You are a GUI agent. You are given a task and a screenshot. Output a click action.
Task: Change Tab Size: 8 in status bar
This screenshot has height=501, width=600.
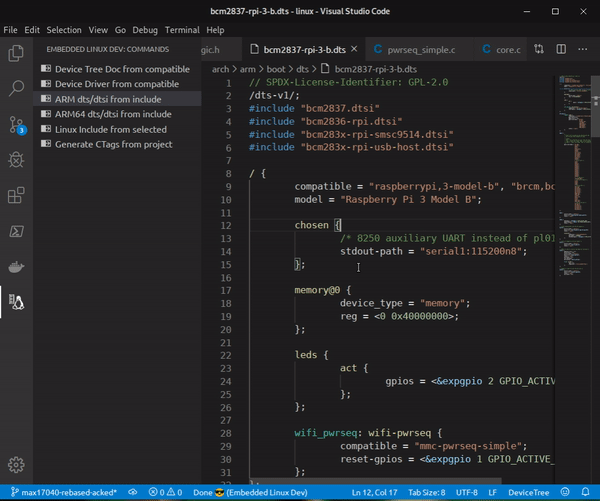(426, 492)
